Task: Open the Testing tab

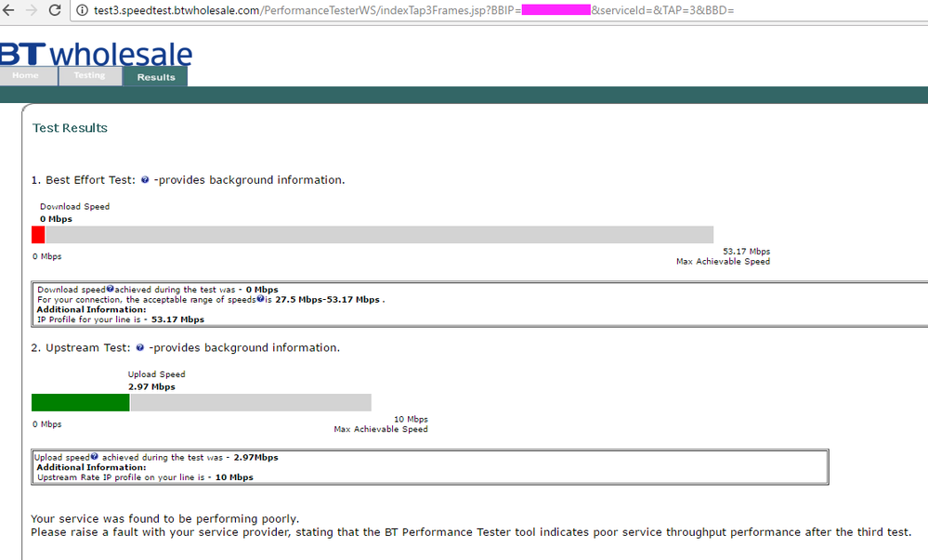Action: click(x=90, y=76)
